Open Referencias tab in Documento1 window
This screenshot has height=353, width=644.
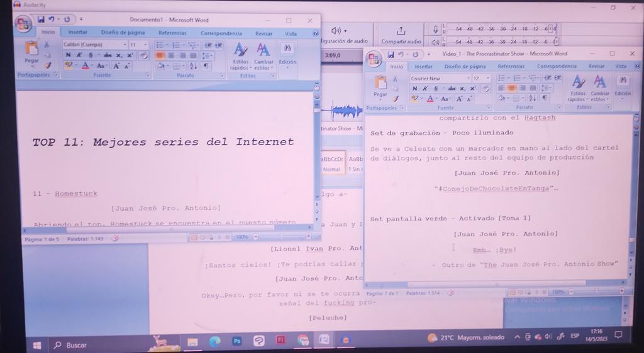pos(172,33)
